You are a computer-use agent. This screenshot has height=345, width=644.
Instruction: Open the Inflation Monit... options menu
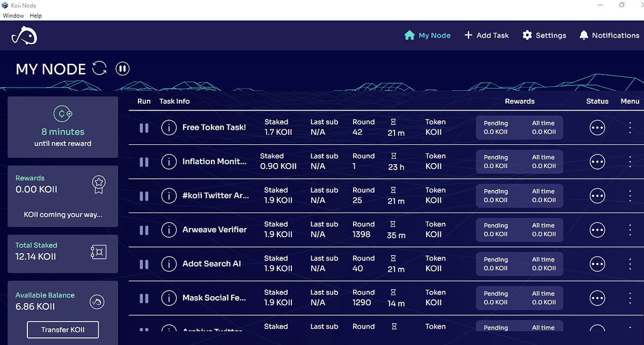[x=630, y=162]
